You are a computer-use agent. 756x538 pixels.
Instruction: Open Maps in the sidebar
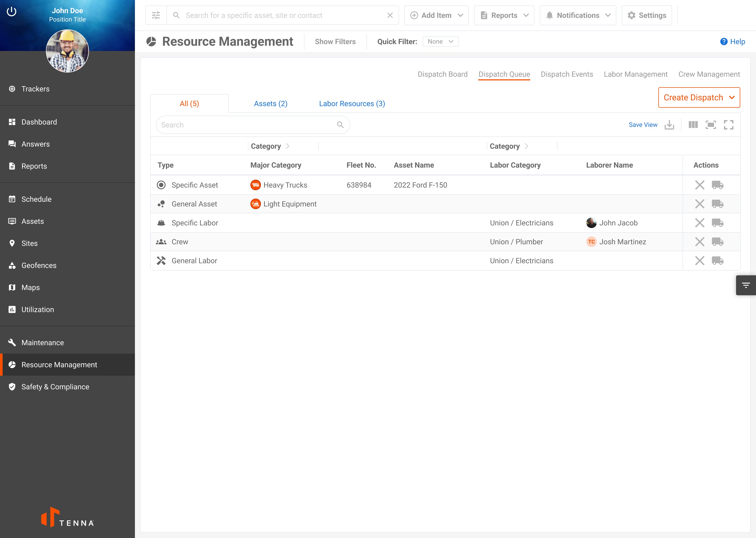point(67,287)
